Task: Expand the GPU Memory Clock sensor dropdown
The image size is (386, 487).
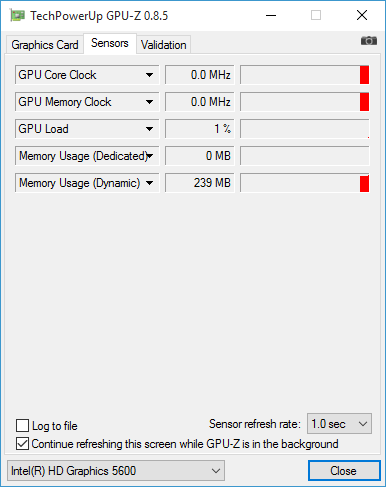Action: point(150,102)
